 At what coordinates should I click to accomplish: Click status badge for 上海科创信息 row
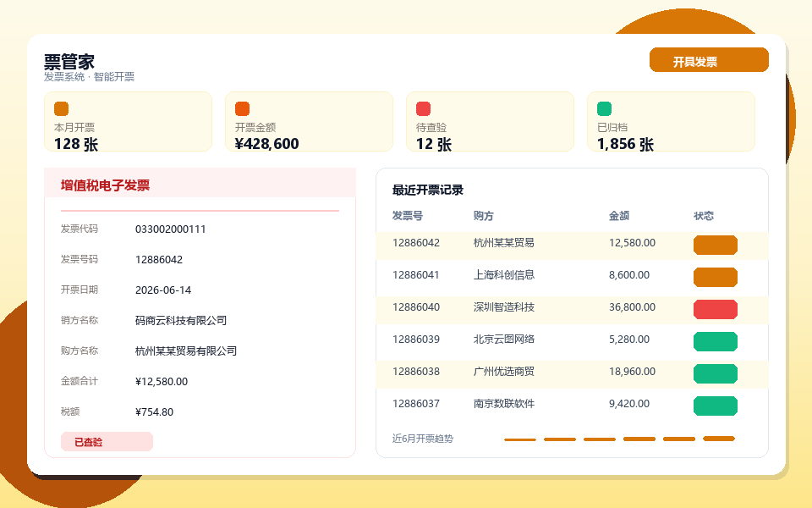point(716,278)
